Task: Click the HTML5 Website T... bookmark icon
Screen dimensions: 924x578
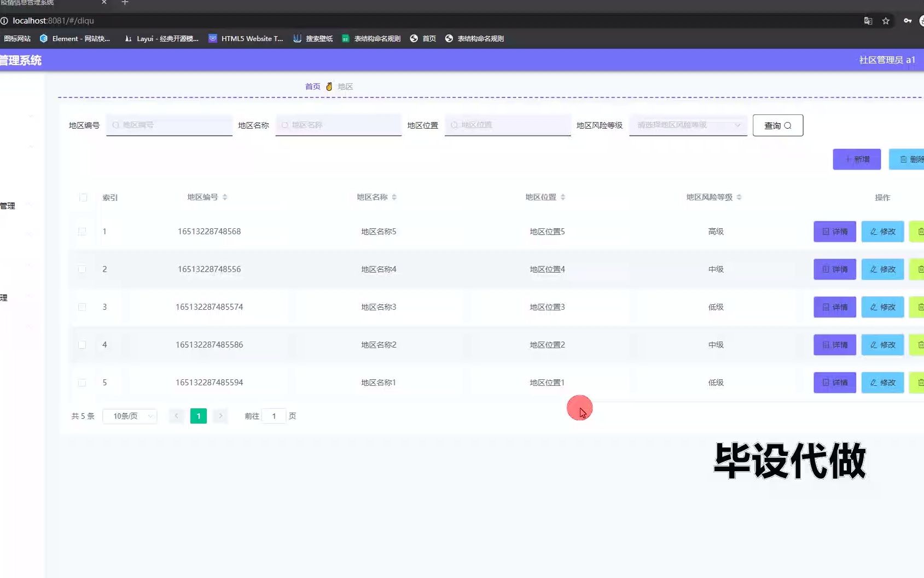Action: (x=213, y=38)
